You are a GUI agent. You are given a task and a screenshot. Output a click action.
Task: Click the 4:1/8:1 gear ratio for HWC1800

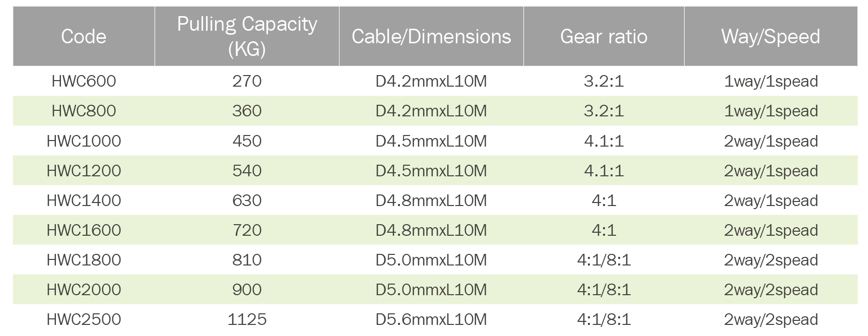click(604, 259)
